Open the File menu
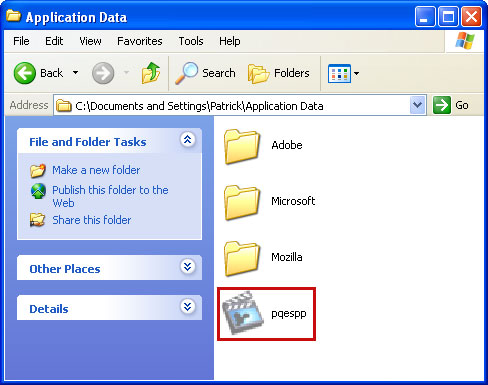Screen dimensions: 488x385 (21, 41)
